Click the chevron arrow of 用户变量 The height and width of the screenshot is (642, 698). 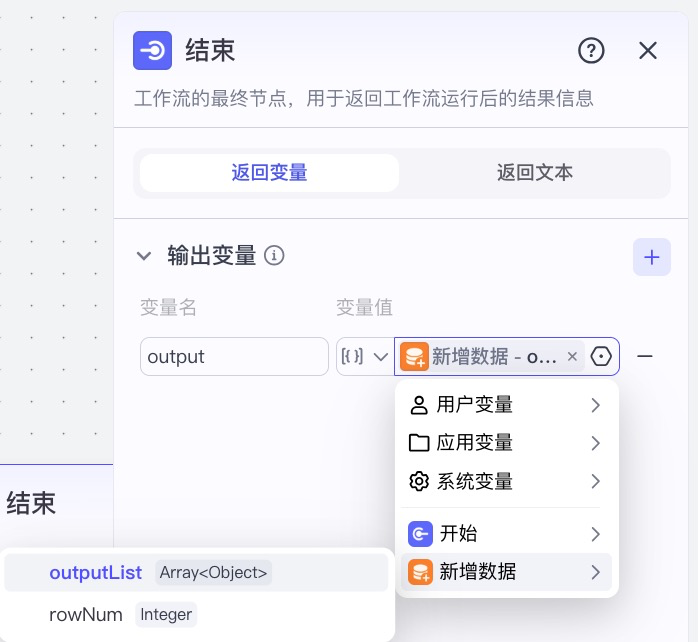(596, 405)
